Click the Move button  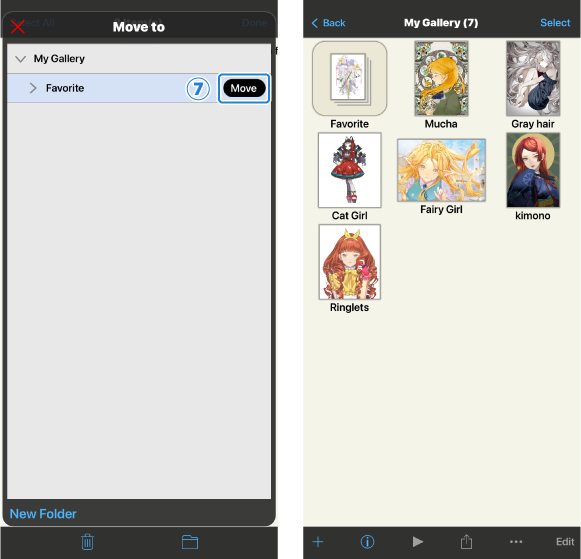(244, 88)
